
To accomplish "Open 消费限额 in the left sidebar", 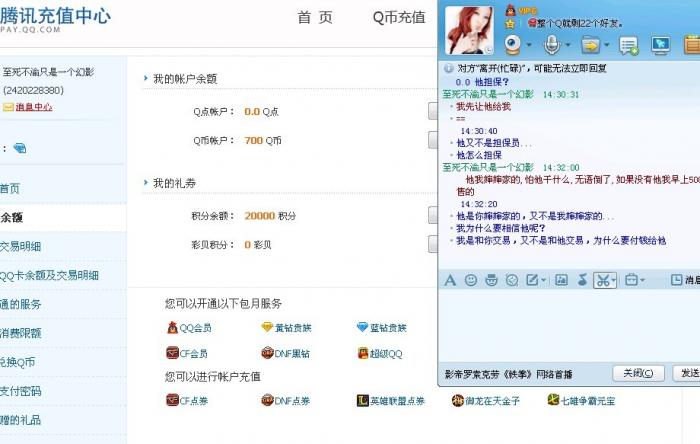I will [21, 333].
